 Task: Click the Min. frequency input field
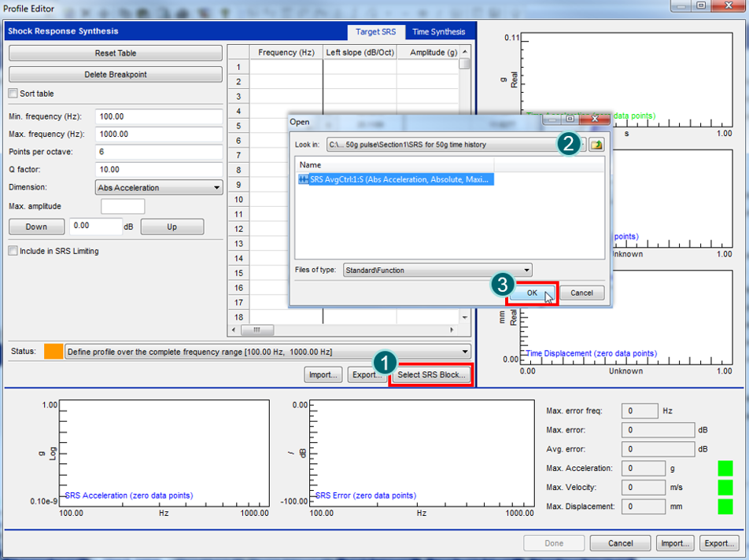158,116
